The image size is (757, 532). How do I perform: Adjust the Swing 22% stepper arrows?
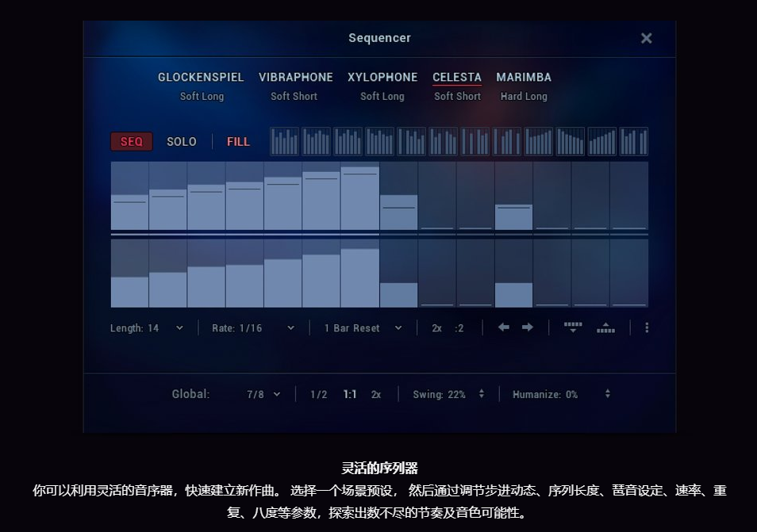coord(482,394)
